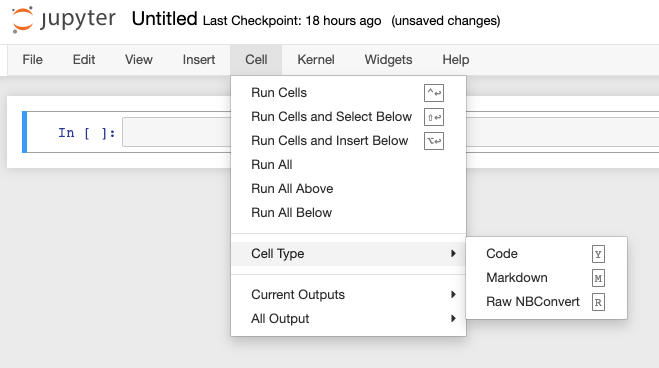Select Run All Below
This screenshot has width=659, height=368.
(348, 213)
